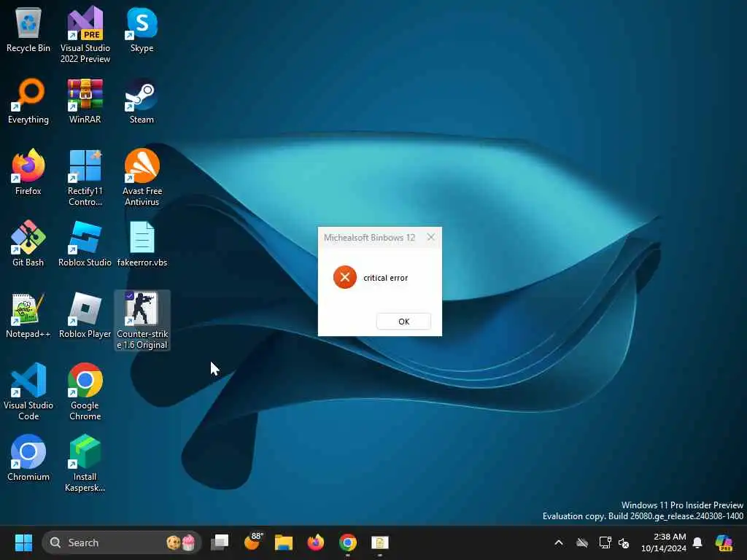Select the Recycle Bin desktop icon
The height and width of the screenshot is (560, 747).
pos(28,29)
